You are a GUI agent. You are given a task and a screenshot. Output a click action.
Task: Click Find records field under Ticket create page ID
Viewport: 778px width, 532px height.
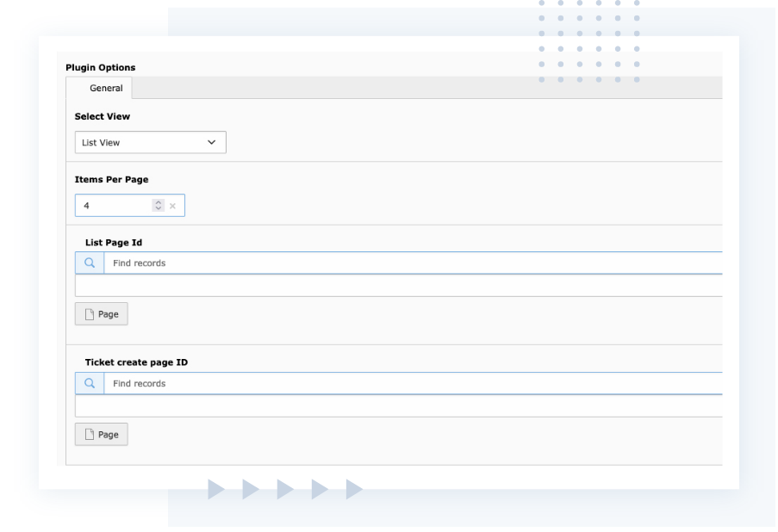(x=412, y=384)
